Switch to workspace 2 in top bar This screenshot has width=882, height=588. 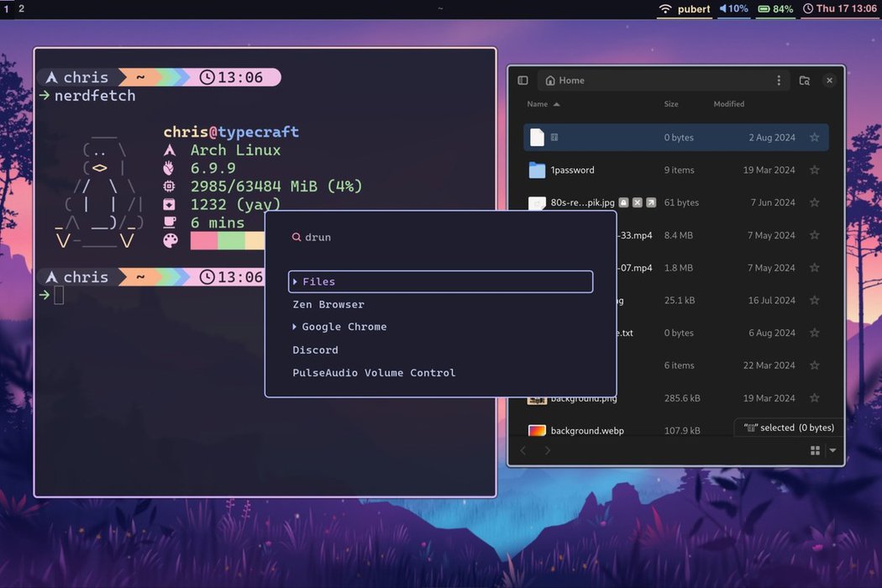tap(22, 8)
